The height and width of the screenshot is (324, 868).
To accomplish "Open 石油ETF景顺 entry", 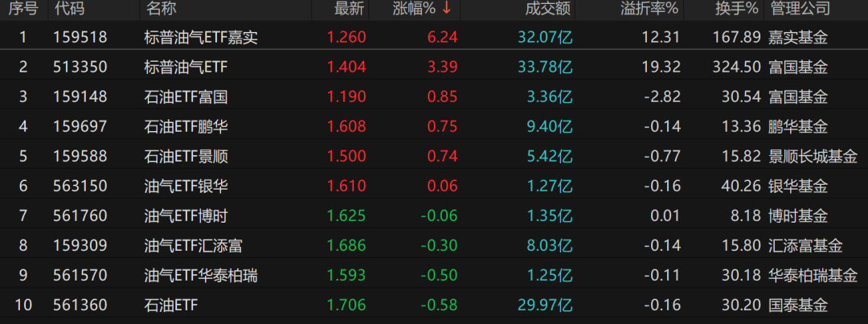I will (186, 156).
